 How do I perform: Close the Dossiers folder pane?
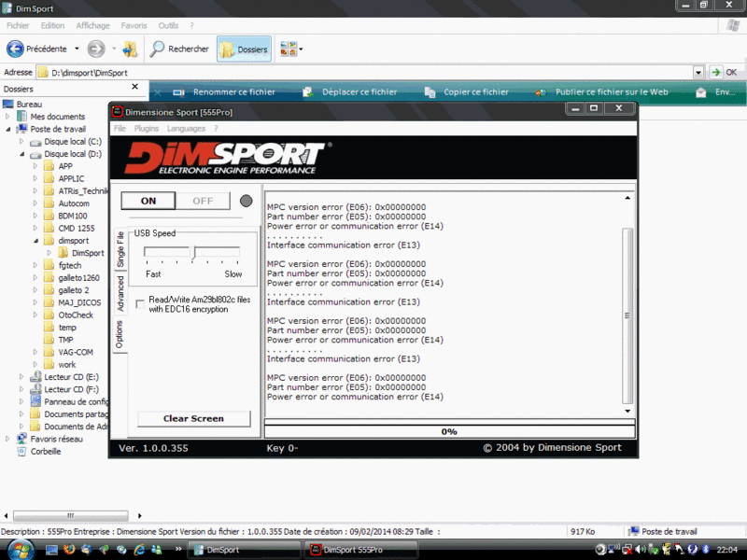[134, 87]
